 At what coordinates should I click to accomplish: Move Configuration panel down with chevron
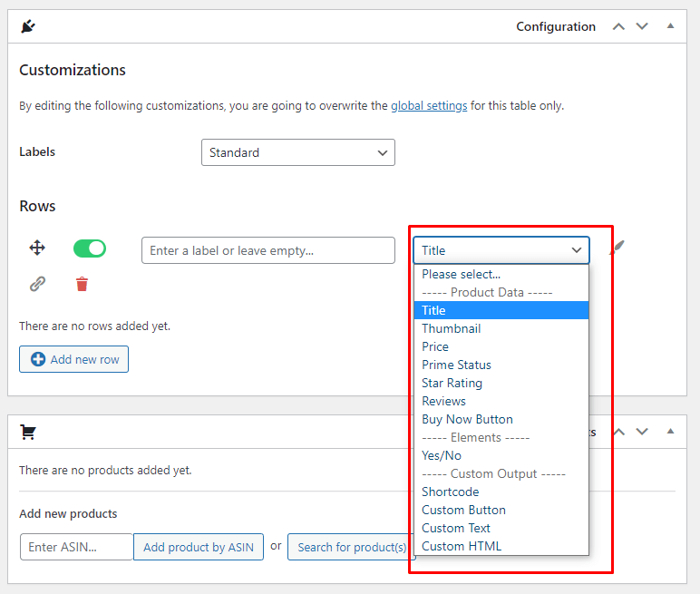coord(642,26)
